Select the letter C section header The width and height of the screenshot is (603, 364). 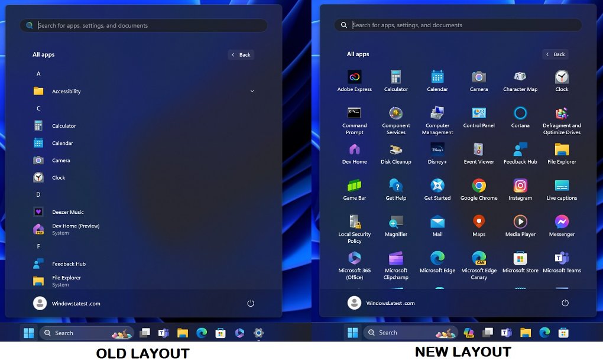pyautogui.click(x=38, y=108)
